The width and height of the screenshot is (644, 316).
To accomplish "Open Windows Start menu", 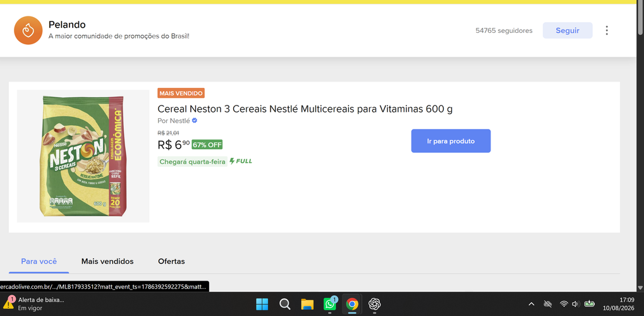I will point(262,304).
